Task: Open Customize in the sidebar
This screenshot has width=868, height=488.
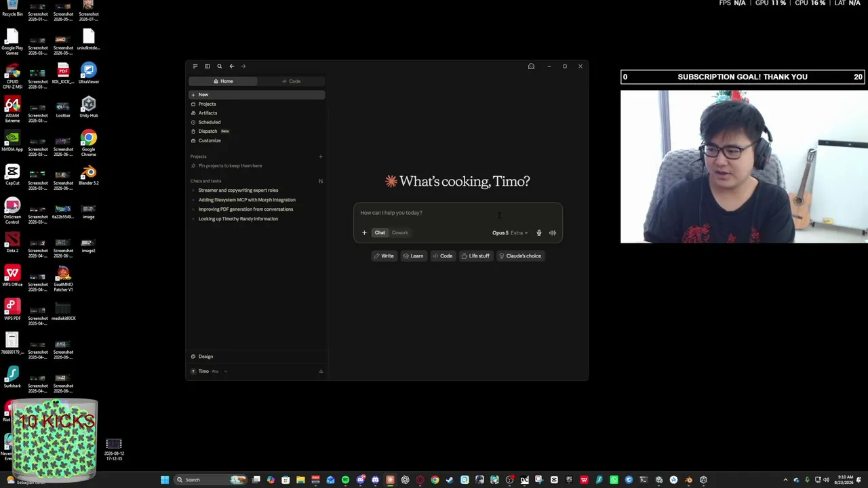Action: coord(257,140)
